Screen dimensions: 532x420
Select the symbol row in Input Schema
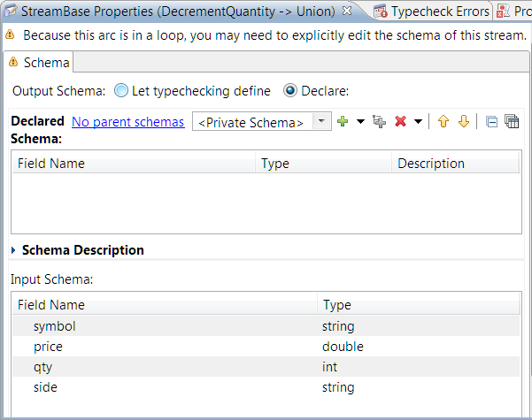[x=55, y=326]
